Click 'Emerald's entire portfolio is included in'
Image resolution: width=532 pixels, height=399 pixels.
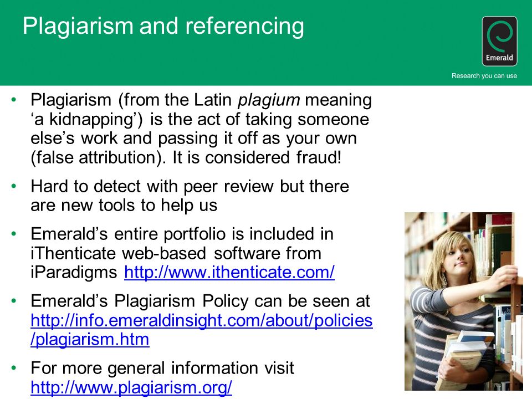coord(182,234)
